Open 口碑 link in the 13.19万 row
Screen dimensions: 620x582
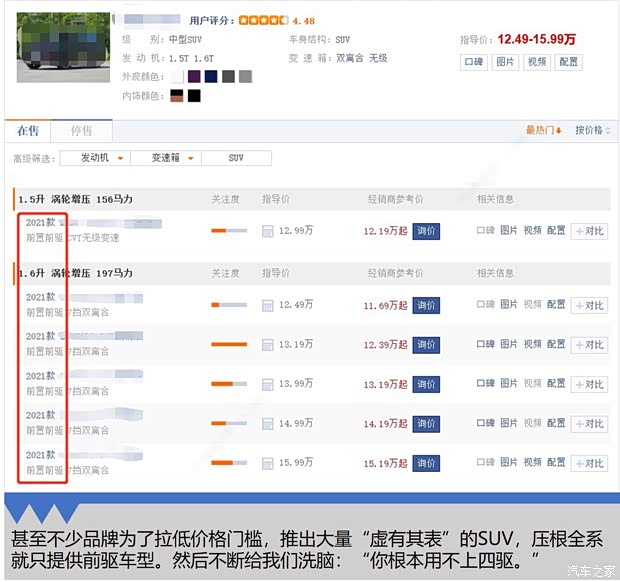click(x=486, y=344)
